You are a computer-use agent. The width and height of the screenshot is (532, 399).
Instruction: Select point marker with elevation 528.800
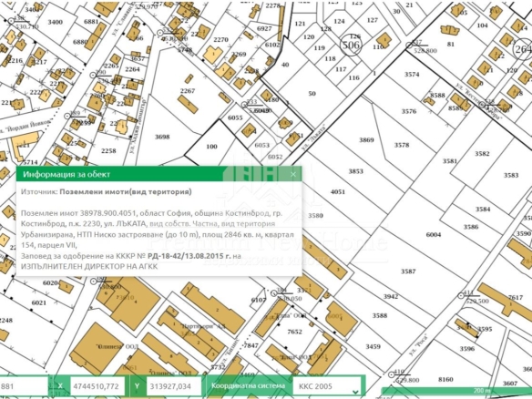click(409, 46)
